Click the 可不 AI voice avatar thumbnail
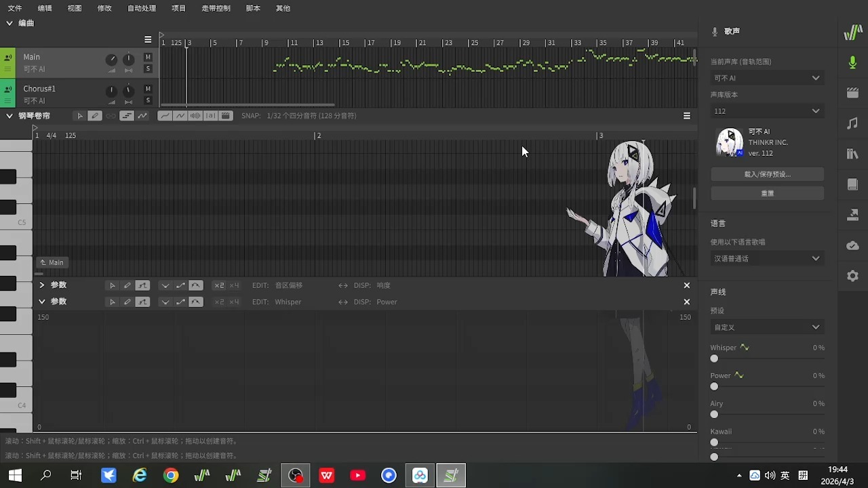Viewport: 868px width, 488px height. pyautogui.click(x=730, y=143)
